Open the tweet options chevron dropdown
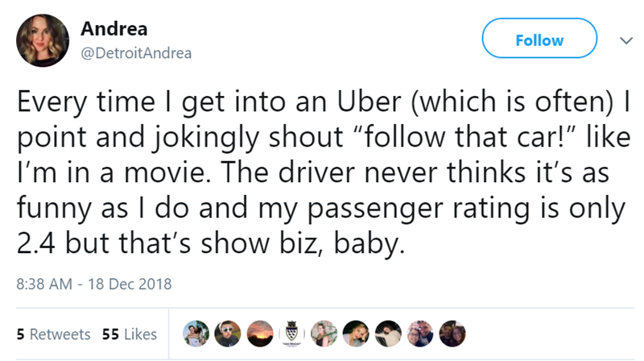The image size is (644, 361). pos(621,39)
